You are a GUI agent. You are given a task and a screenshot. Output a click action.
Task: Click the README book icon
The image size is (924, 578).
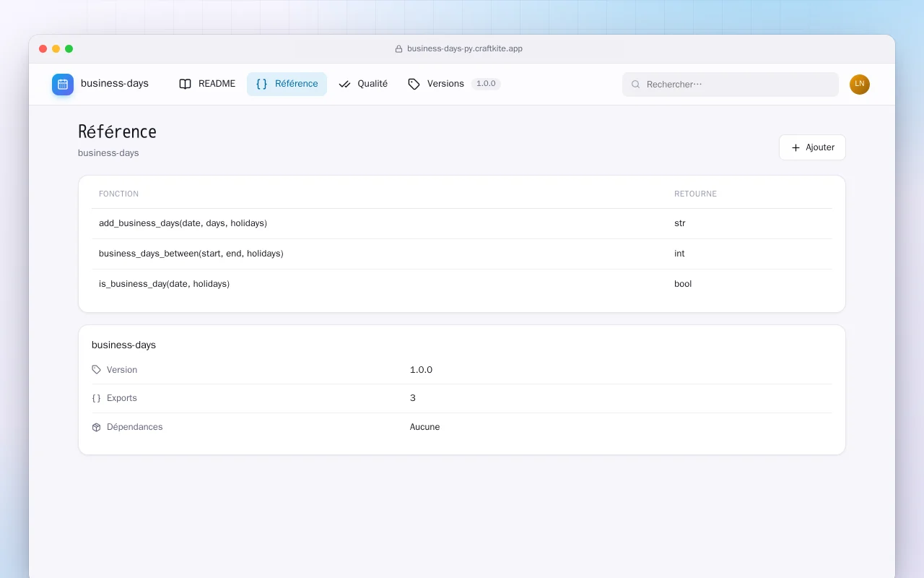point(186,84)
